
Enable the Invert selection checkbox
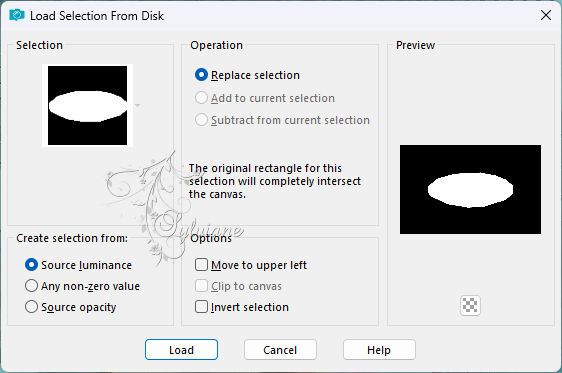201,307
